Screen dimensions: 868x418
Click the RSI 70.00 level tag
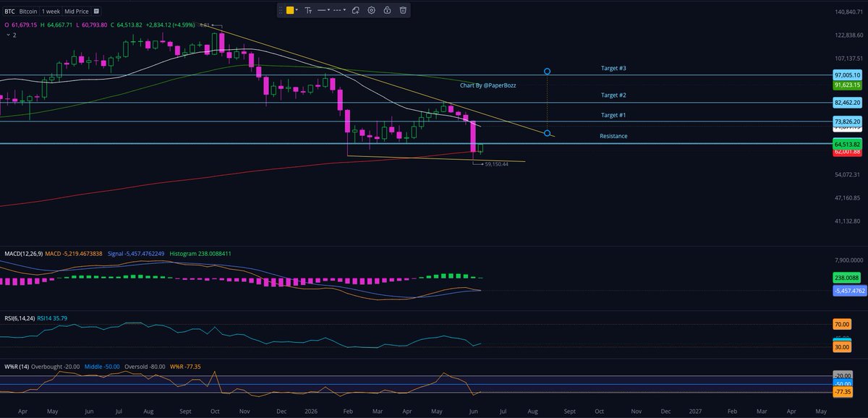coord(841,325)
